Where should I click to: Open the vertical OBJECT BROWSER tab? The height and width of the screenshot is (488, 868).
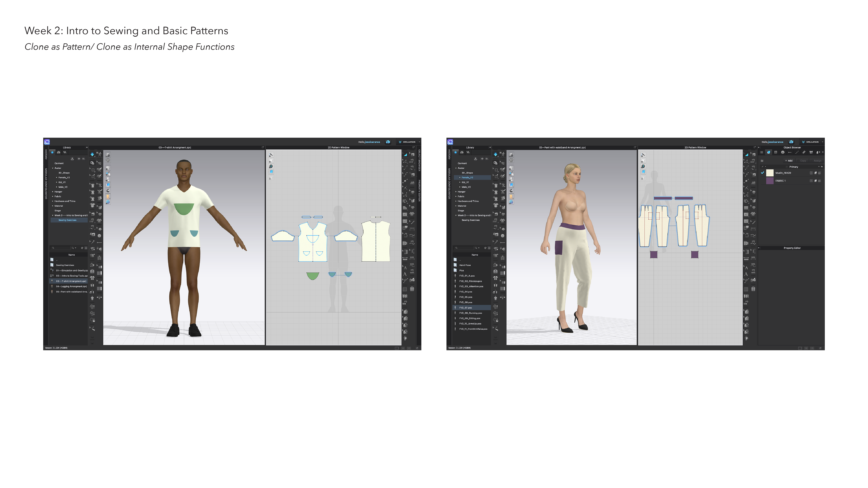click(x=420, y=161)
